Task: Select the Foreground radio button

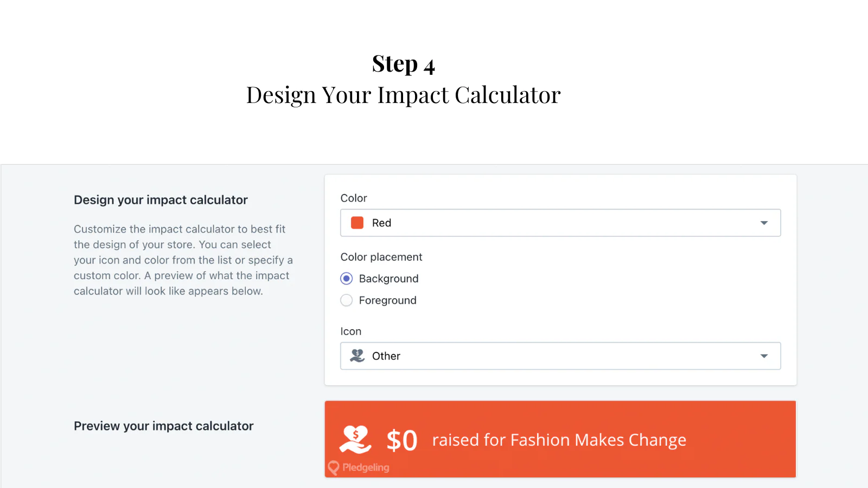Action: tap(346, 300)
